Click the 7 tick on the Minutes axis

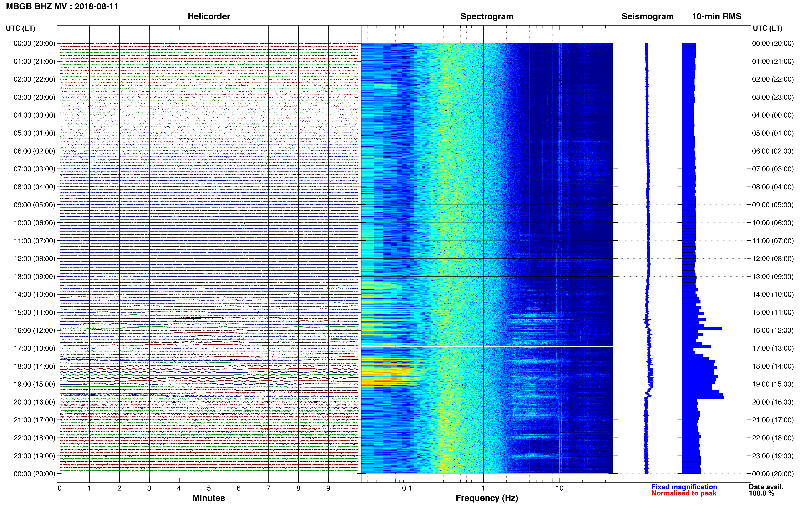269,488
